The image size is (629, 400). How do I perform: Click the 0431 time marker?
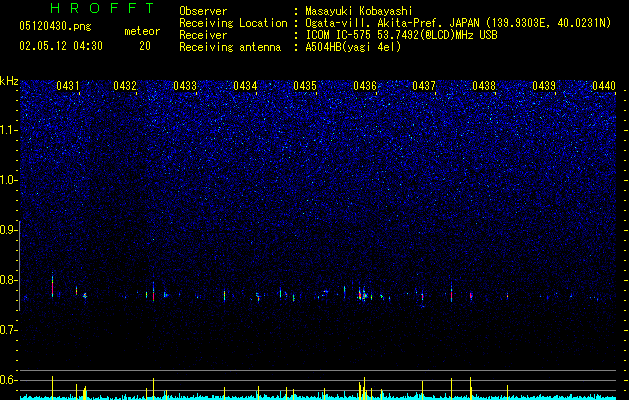68,86
